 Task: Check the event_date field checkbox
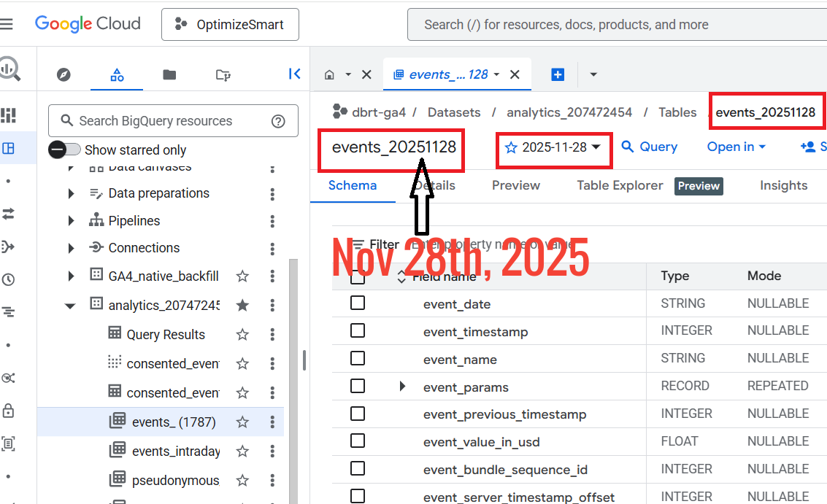click(358, 303)
